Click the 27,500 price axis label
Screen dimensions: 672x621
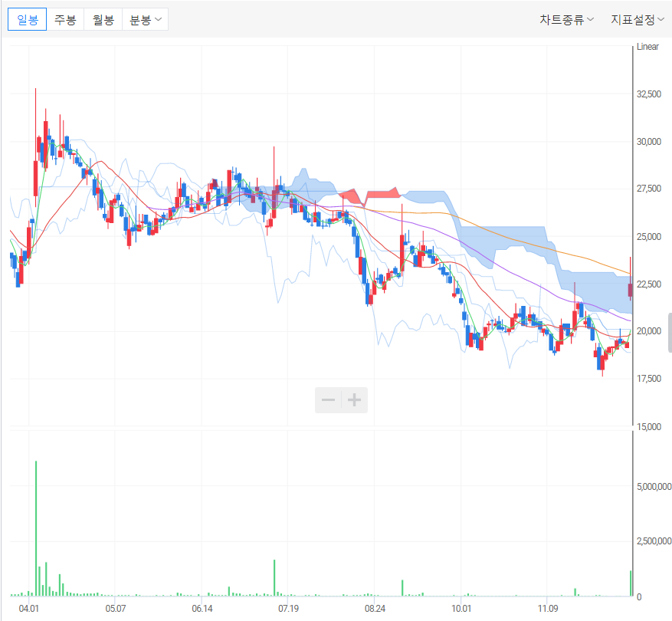(649, 189)
